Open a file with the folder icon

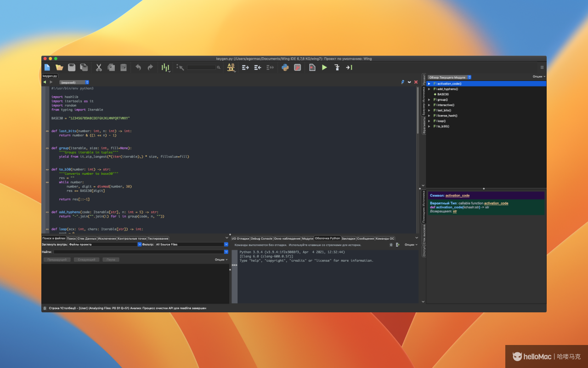[x=59, y=67]
